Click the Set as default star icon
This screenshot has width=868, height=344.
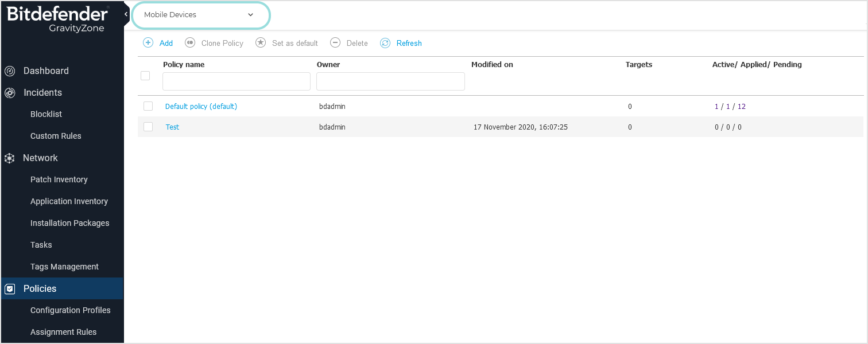pos(261,43)
